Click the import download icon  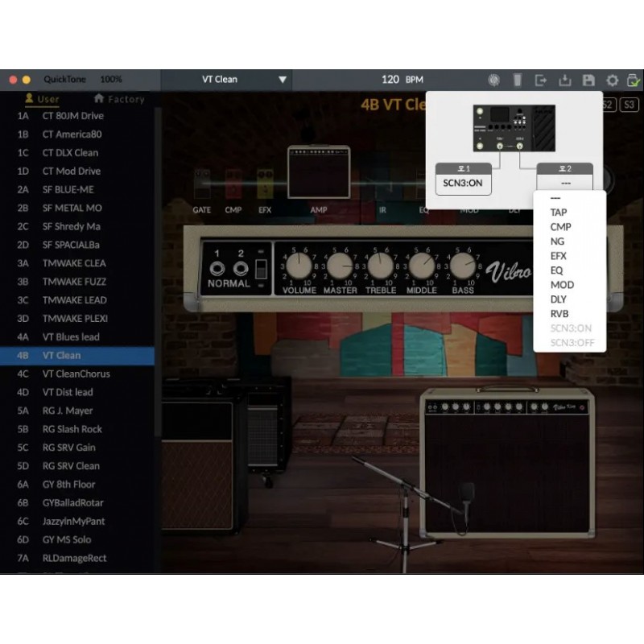[x=564, y=80]
